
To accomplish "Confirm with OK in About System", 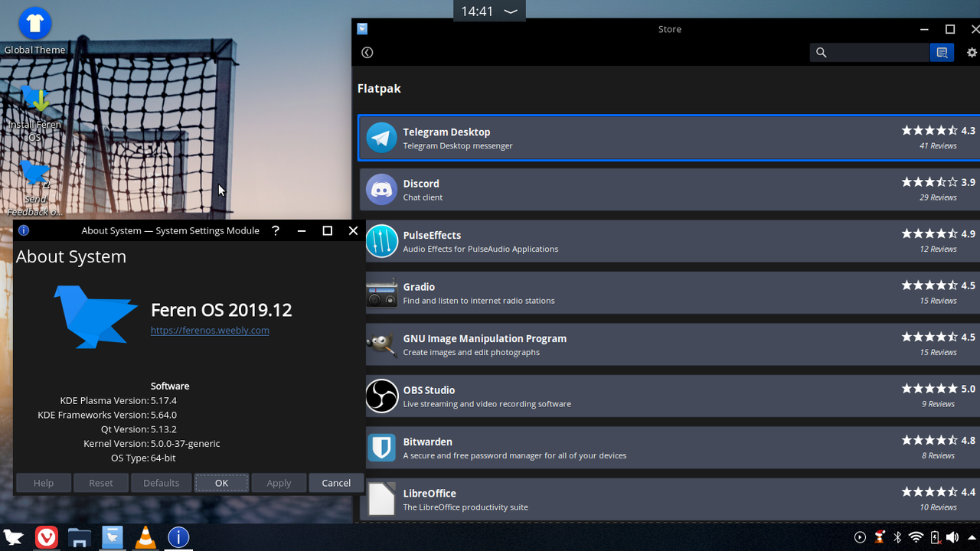I will pos(221,483).
